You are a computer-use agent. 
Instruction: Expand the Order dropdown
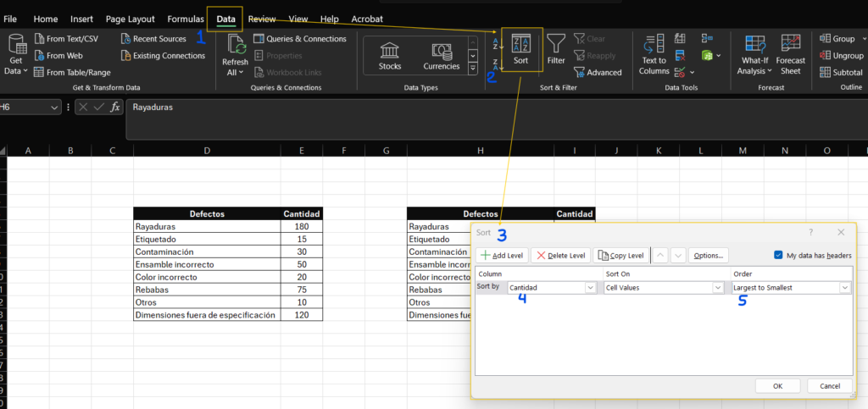pyautogui.click(x=845, y=287)
